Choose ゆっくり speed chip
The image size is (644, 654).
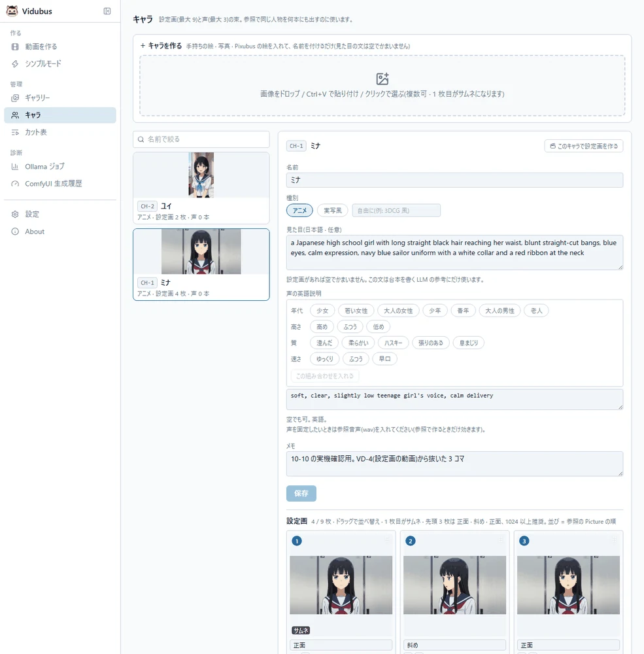(x=324, y=359)
